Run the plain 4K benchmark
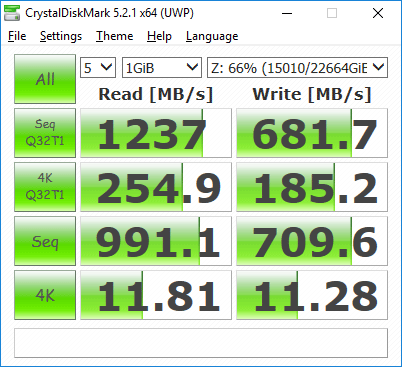The width and height of the screenshot is (402, 367). 45,295
